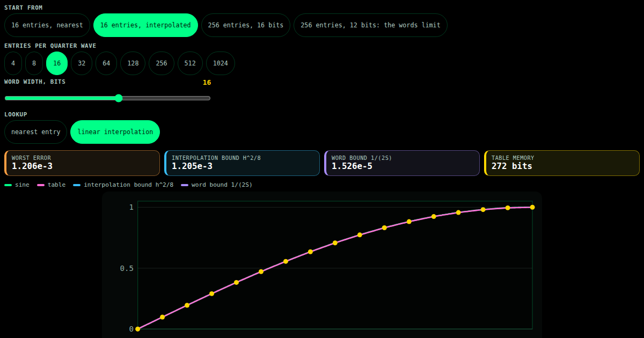
Task: Click the '0.5' y-axis label
Action: (127, 268)
